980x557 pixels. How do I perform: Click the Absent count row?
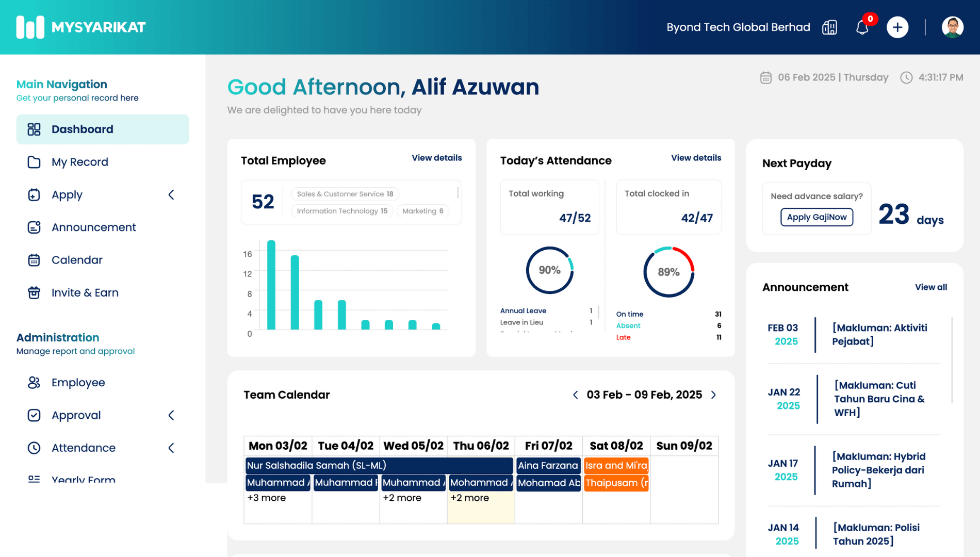(668, 326)
